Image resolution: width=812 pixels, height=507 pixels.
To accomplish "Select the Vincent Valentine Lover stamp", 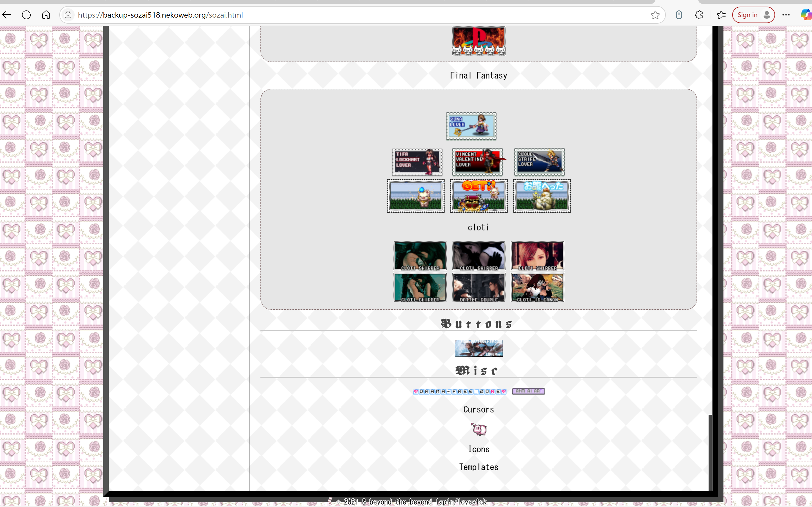I will coord(479,162).
